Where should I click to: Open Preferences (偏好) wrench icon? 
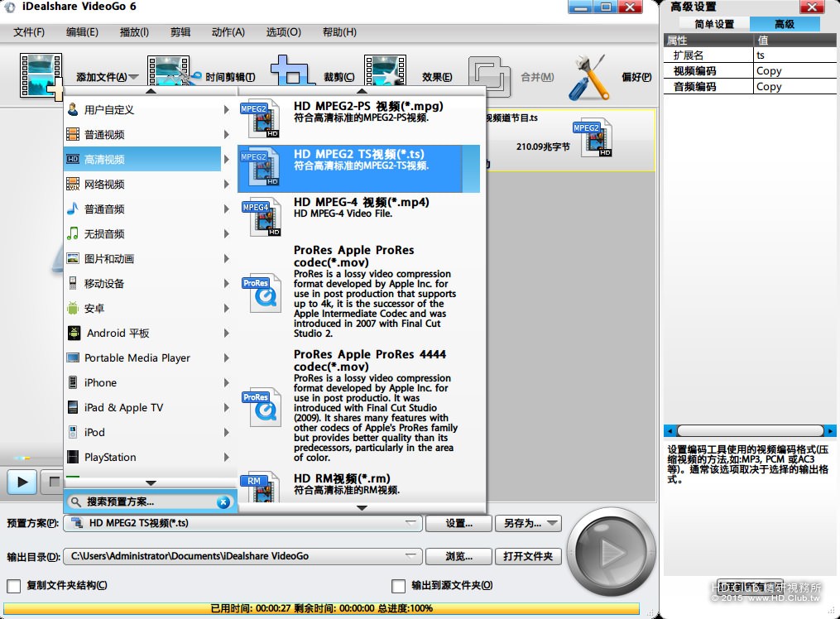pyautogui.click(x=588, y=77)
